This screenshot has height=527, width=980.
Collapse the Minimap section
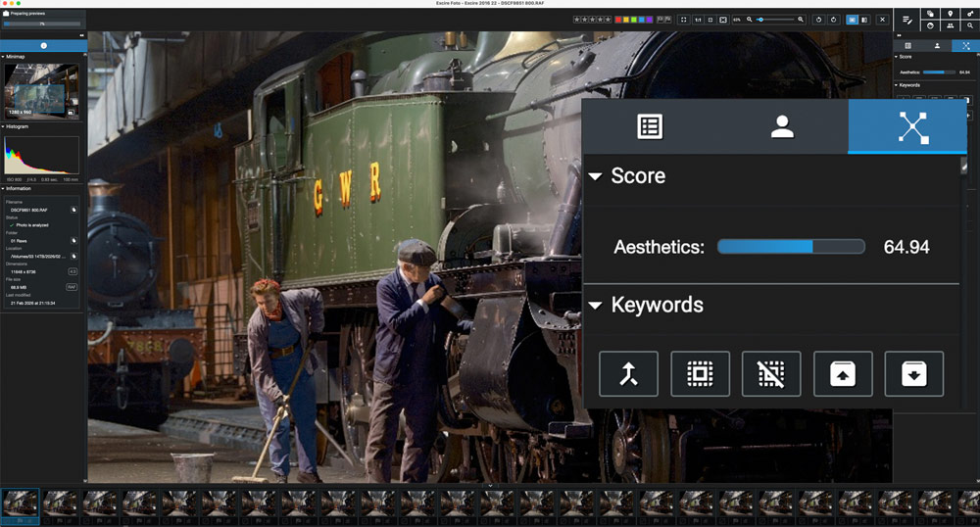[x=3, y=57]
